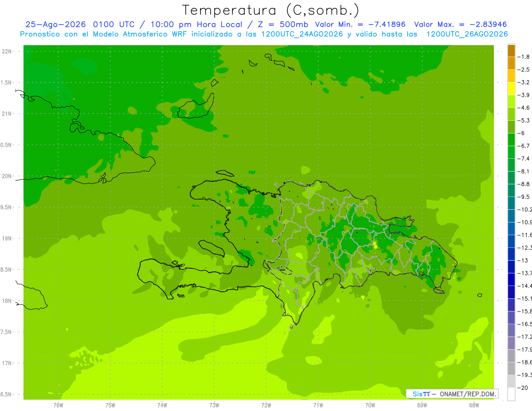This screenshot has height=411, width=532.
Task: Click the "20N" latitude label
Action: tap(6, 176)
